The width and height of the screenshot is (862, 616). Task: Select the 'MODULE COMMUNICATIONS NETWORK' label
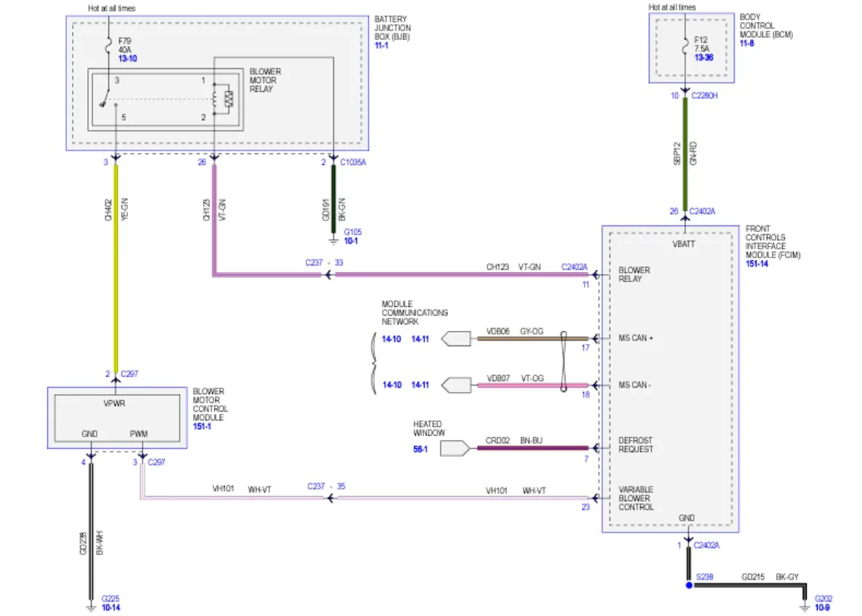click(415, 313)
